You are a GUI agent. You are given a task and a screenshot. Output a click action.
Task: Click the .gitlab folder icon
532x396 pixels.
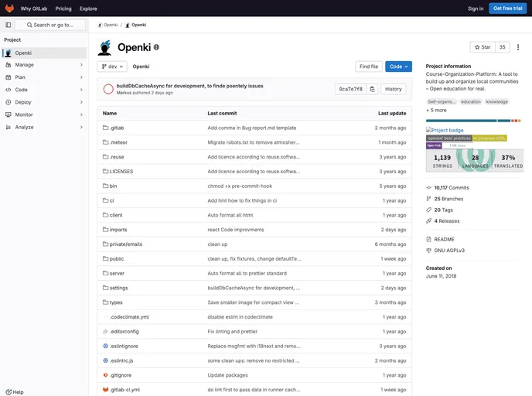coord(105,128)
